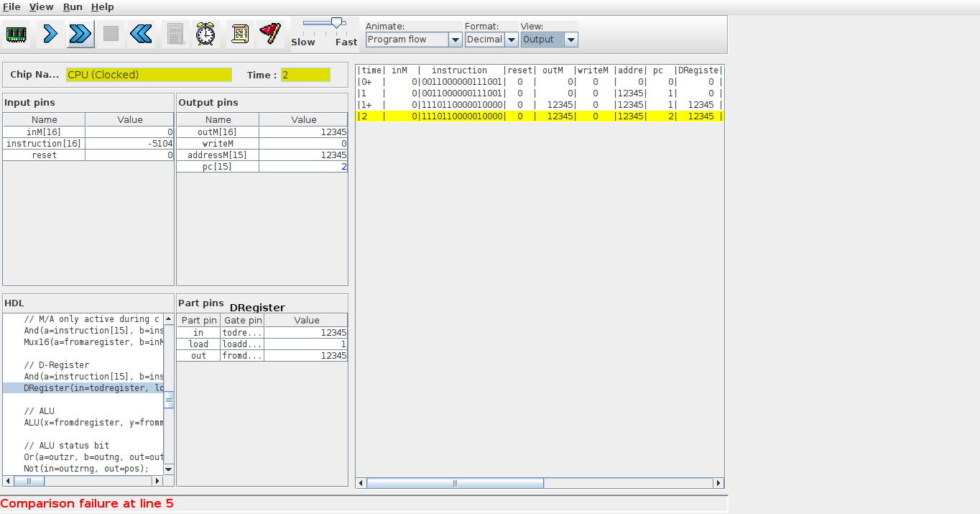
Task: Click the clock Tick Tock icon
Action: pyautogui.click(x=205, y=34)
